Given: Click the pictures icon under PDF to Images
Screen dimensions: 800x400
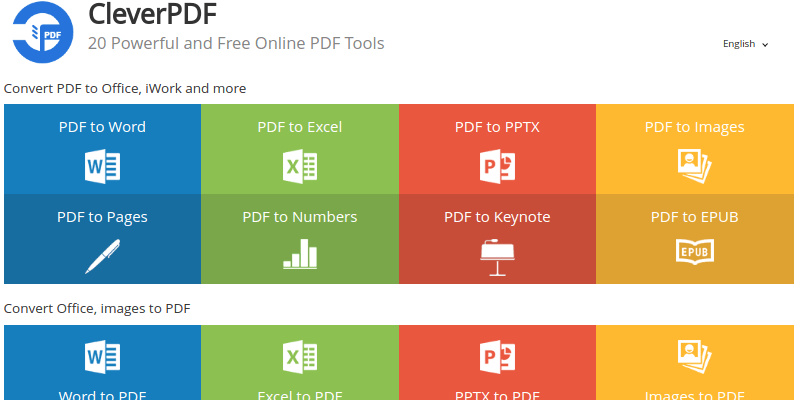Looking at the screenshot, I should tap(694, 165).
